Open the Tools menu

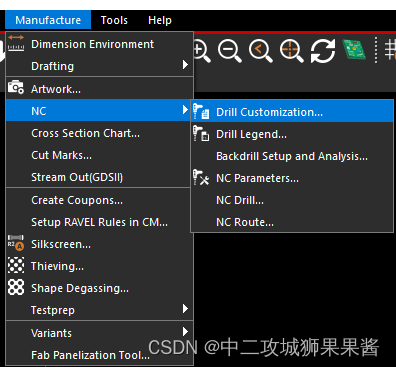[x=114, y=20]
